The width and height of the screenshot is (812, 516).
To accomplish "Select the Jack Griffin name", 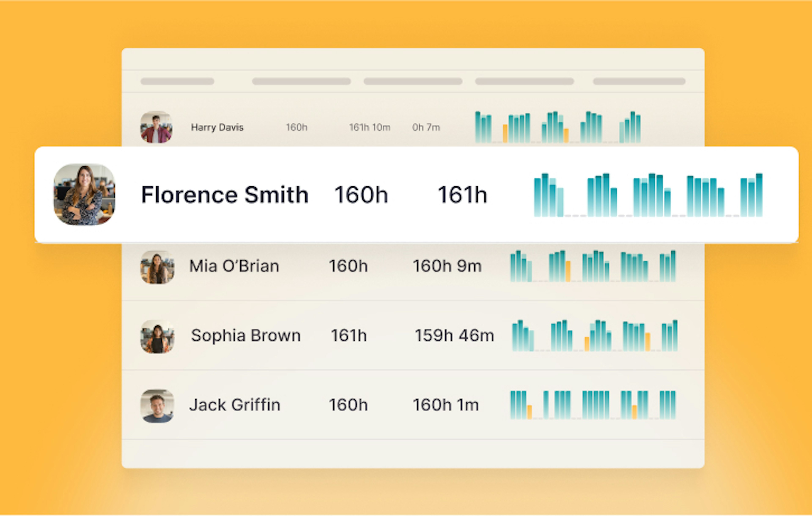I will click(235, 405).
